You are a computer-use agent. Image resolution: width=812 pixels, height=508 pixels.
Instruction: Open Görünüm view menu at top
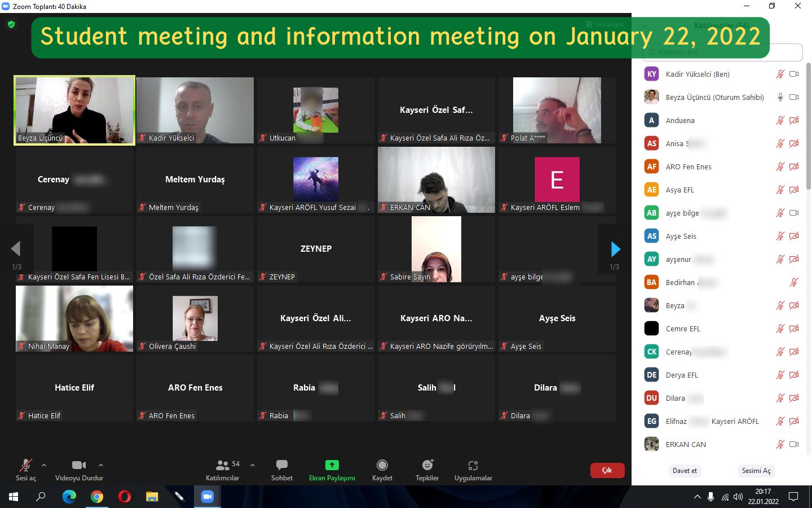point(605,24)
